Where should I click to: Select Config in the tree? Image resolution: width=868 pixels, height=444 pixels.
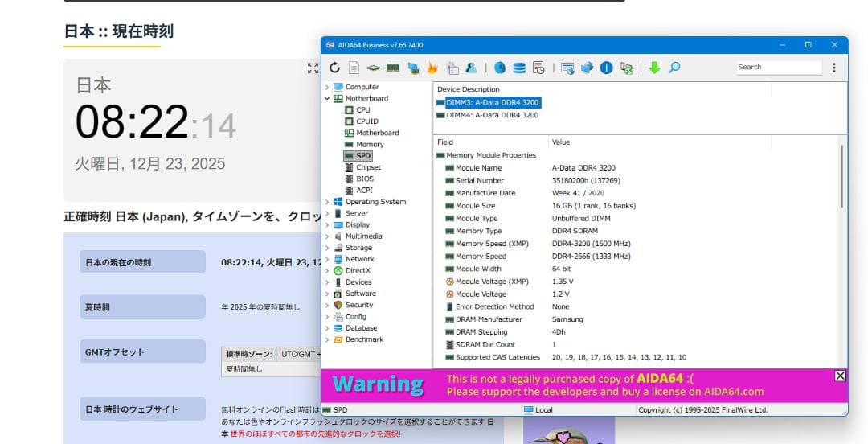click(x=356, y=316)
